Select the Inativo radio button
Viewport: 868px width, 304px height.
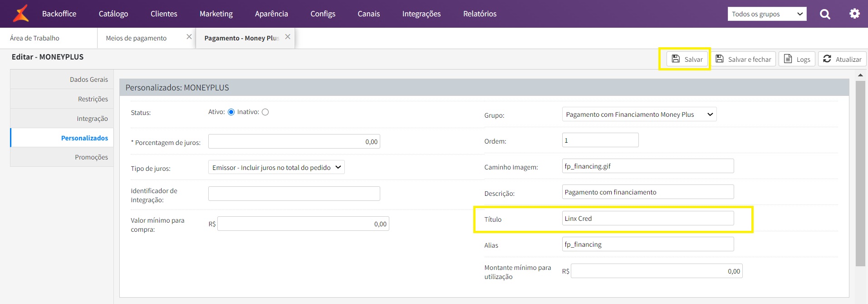265,112
